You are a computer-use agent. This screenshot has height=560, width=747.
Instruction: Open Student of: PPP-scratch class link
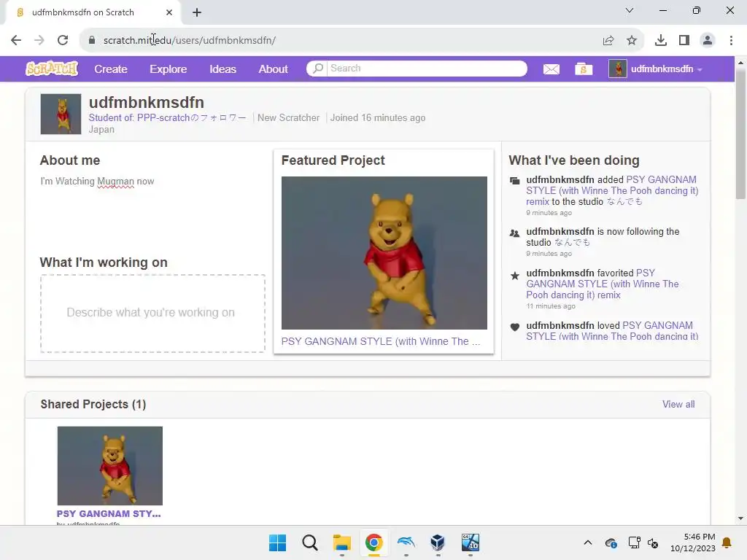tap(168, 117)
